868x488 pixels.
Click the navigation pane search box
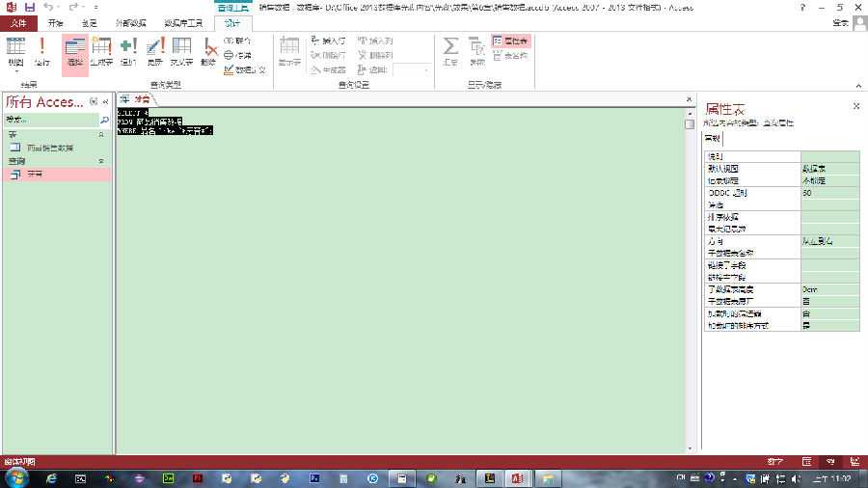(x=52, y=121)
